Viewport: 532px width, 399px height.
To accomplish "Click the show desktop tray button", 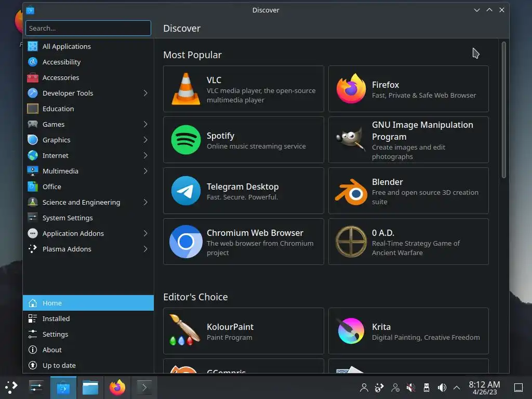I will click(x=518, y=388).
